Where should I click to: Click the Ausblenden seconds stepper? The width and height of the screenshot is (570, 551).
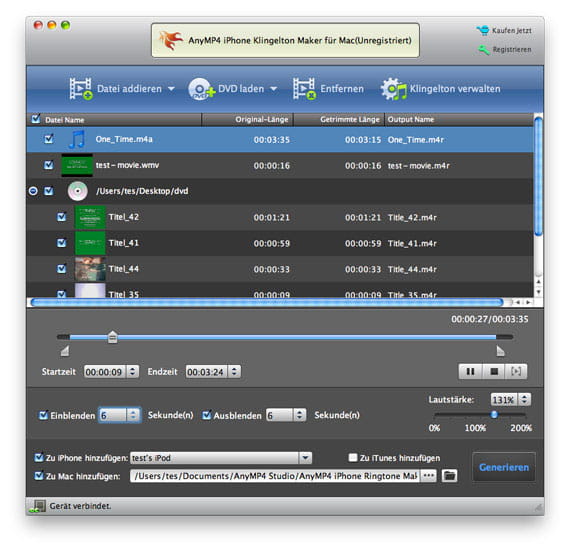(300, 415)
